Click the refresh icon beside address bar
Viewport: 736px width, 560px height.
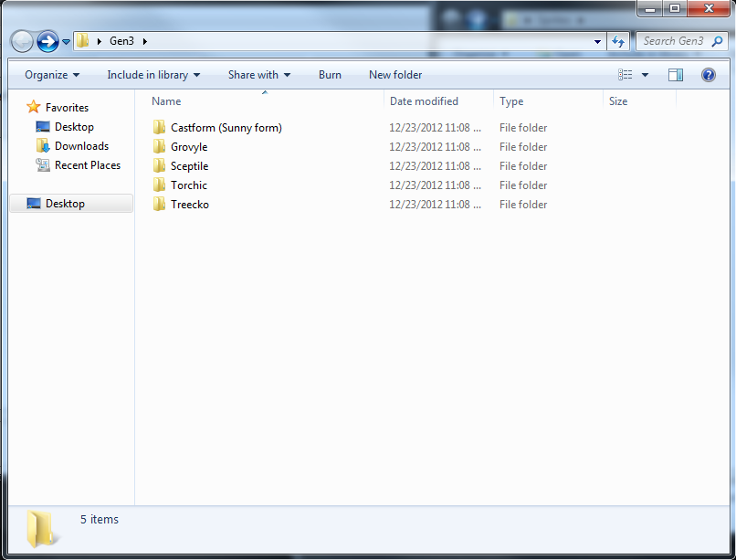pos(618,41)
